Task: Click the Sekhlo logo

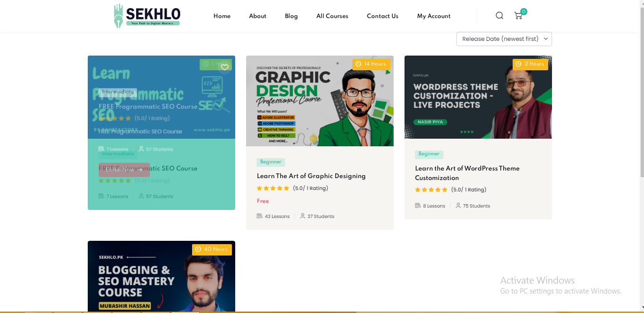Action: tap(147, 16)
